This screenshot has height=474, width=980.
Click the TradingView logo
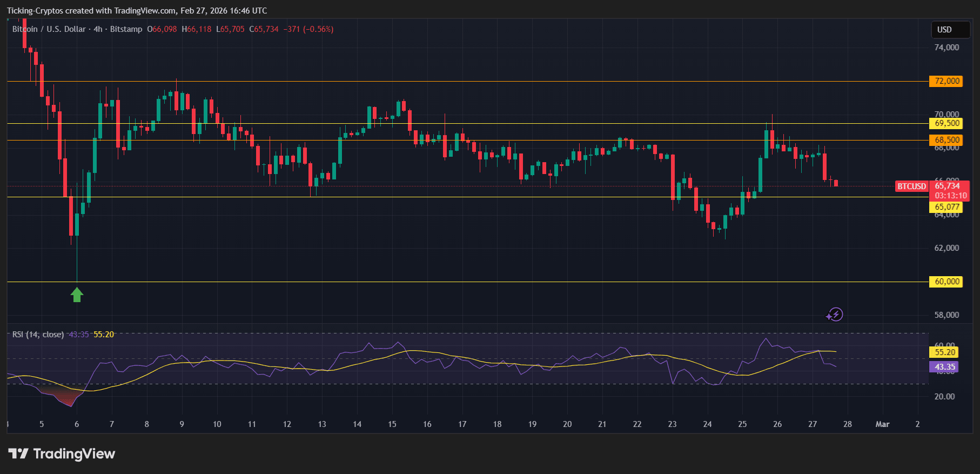coord(62,453)
